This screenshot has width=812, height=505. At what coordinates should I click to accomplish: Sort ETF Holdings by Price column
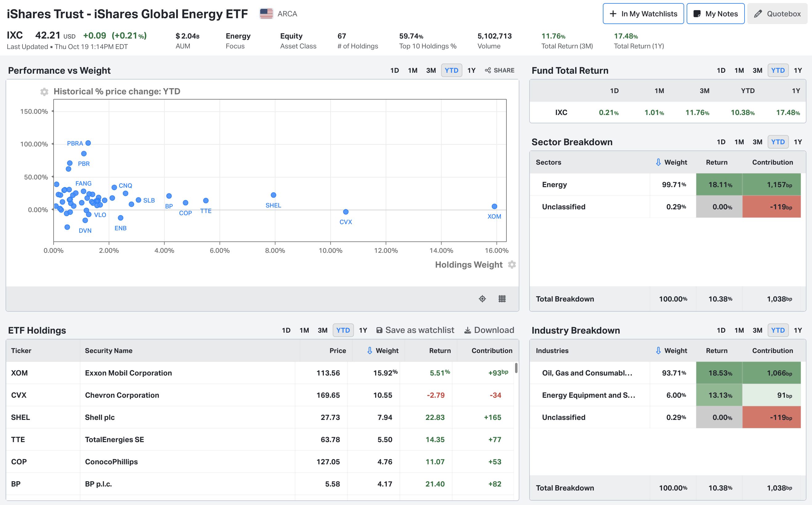pos(338,350)
